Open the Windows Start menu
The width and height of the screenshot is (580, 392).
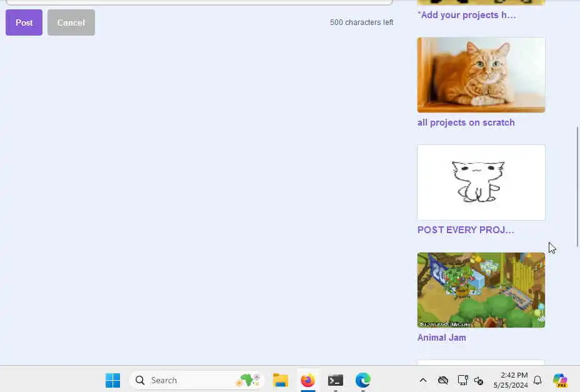point(112,380)
